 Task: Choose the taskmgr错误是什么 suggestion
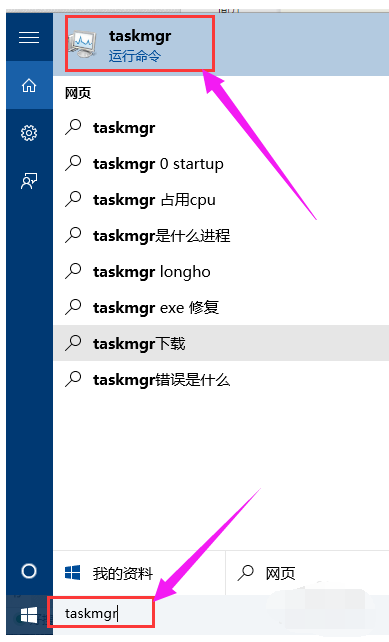[x=221, y=380]
